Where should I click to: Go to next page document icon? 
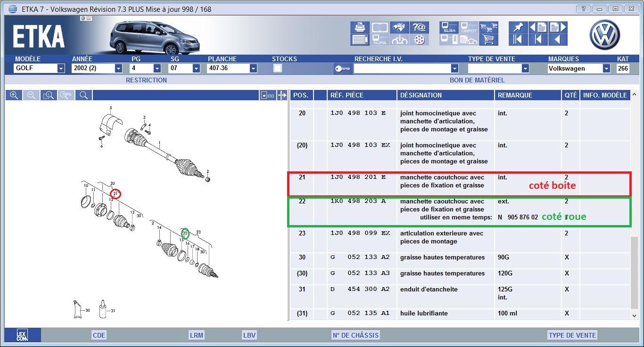(x=558, y=27)
